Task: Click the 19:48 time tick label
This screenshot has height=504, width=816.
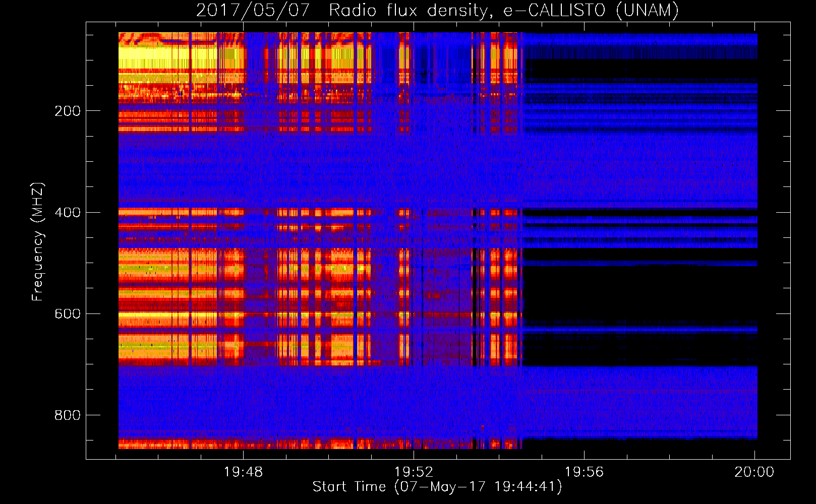Action: coord(244,472)
